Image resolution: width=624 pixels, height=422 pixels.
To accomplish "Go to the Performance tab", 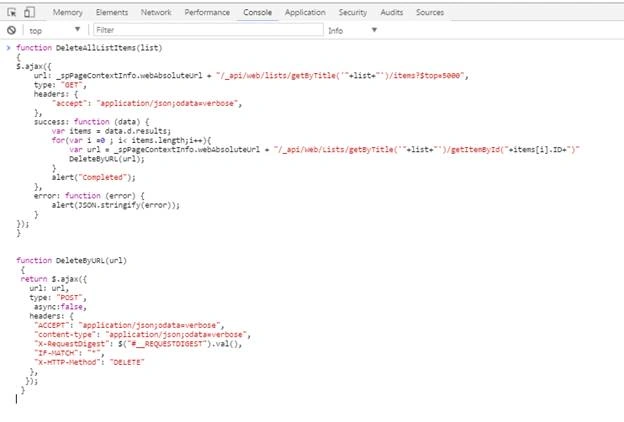I will coord(207,12).
